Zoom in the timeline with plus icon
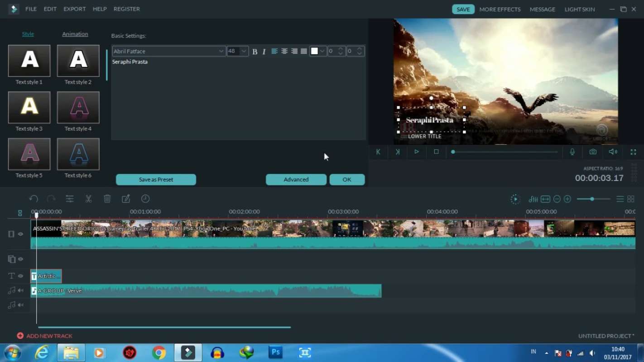Viewport: 644px width, 362px height. click(567, 199)
